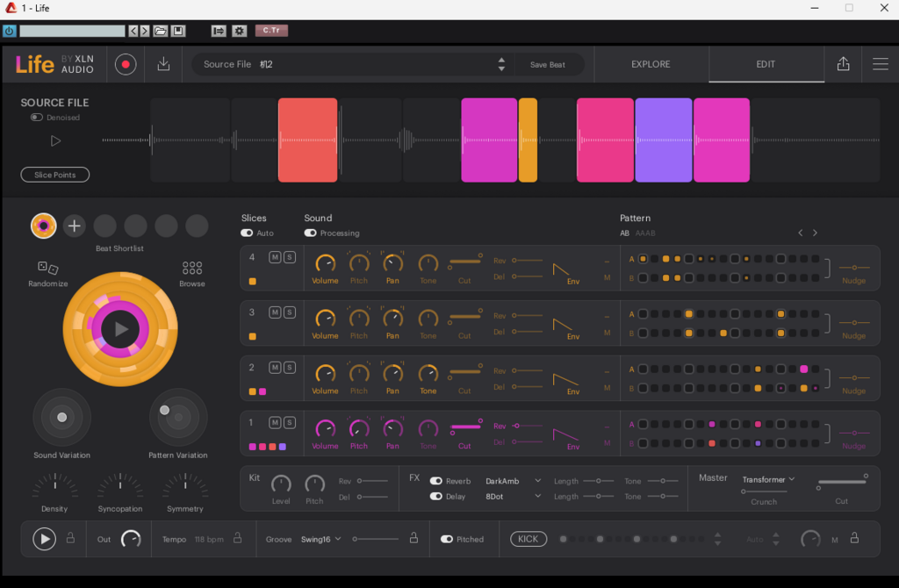The width and height of the screenshot is (899, 588).
Task: Click the host previous preset arrow
Action: 133,31
